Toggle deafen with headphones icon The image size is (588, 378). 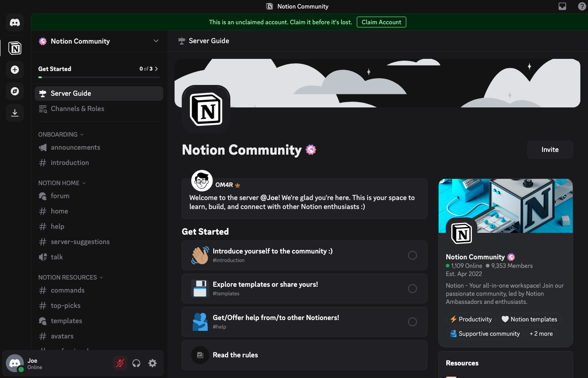click(136, 363)
